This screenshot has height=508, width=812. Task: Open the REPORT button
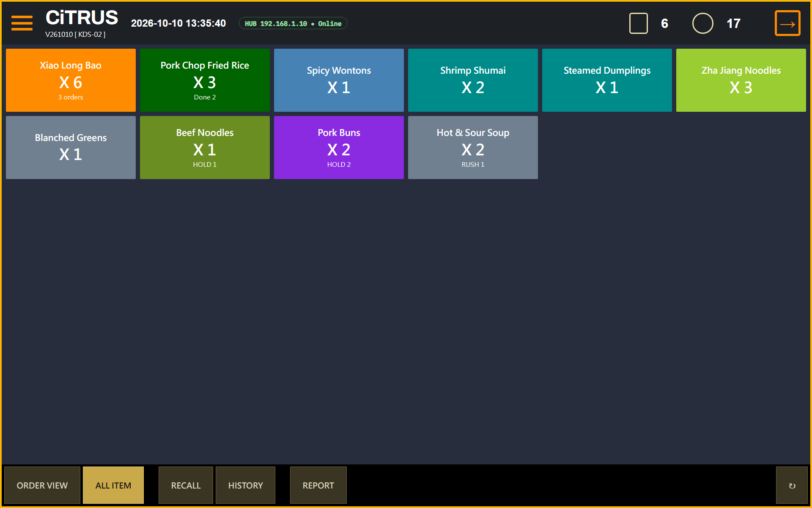318,485
